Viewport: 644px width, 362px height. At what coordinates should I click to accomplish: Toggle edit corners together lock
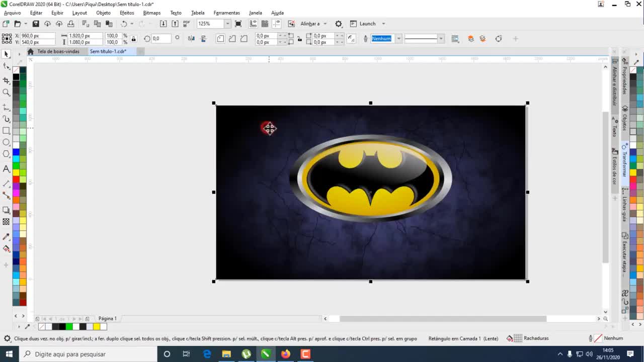[299, 39]
